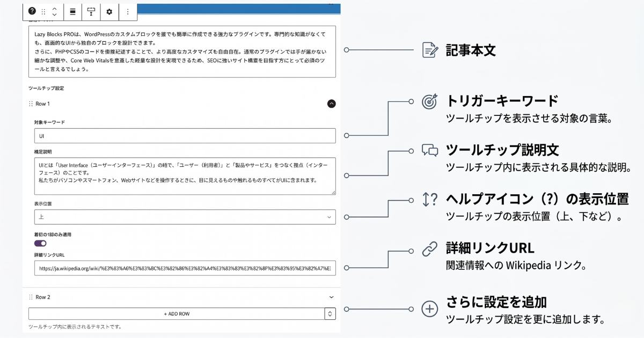644x338 pixels.
Task: Toggle the 最初の1回のみ適用 switch
Action: point(40,243)
